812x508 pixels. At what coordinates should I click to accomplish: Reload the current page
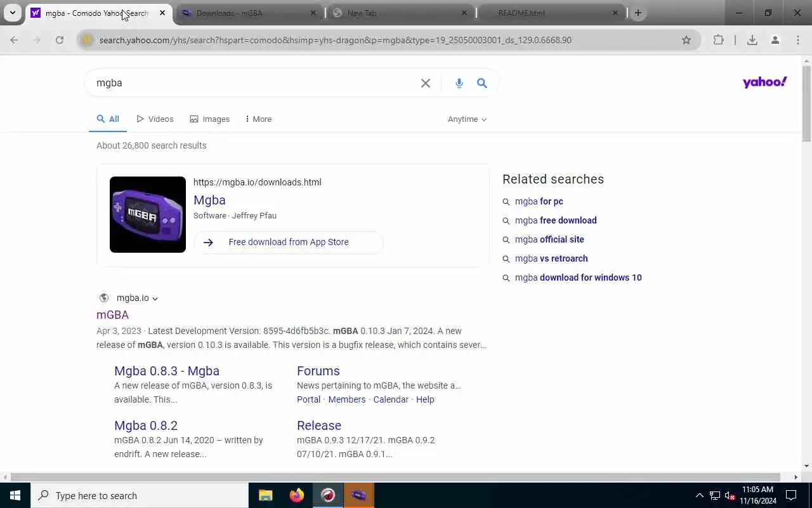60,40
